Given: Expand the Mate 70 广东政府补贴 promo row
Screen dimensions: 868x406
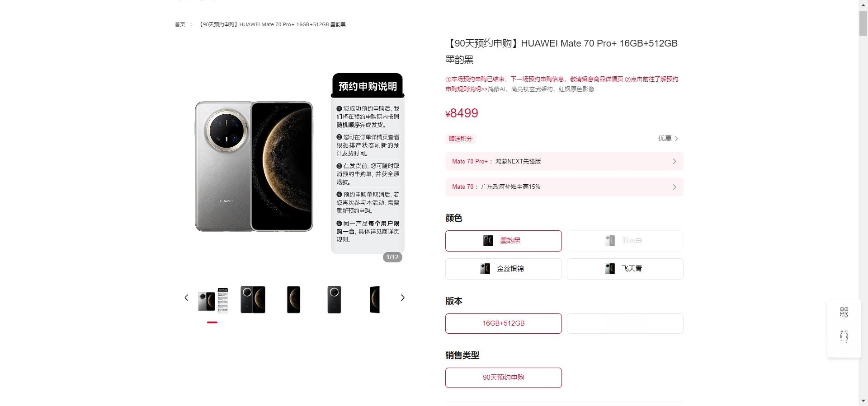Looking at the screenshot, I should coord(564,187).
